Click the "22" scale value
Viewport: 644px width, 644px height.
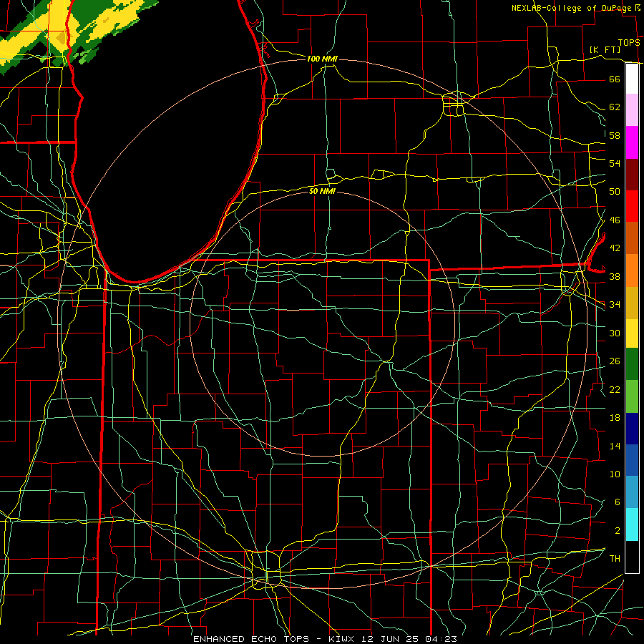[615, 389]
